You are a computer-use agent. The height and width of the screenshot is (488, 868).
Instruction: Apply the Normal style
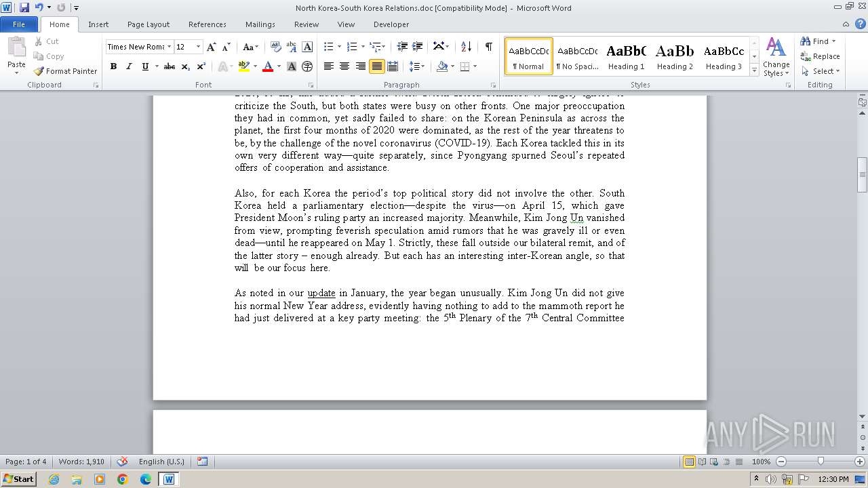click(529, 56)
